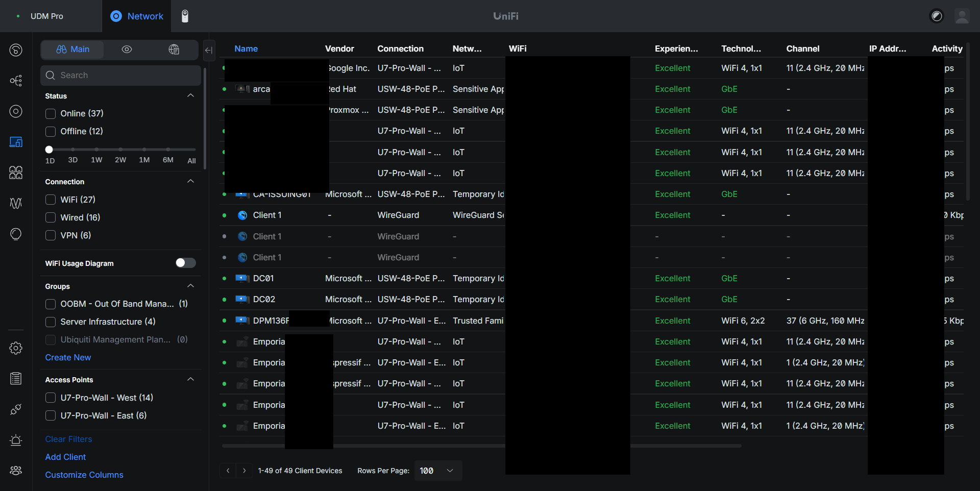Check the Online (37) filter
This screenshot has height=491, width=980.
tap(51, 113)
